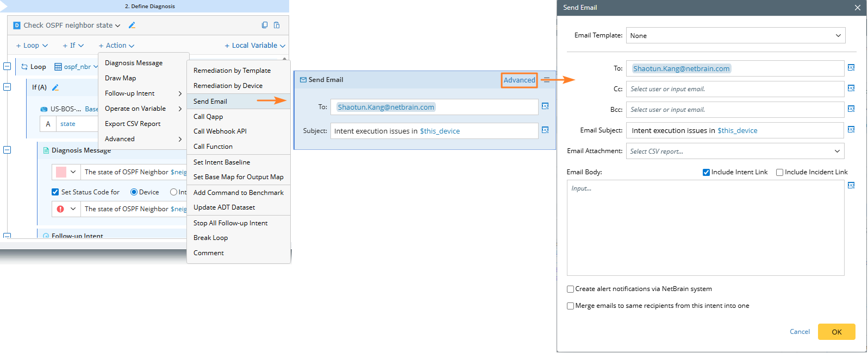Close the Send Email dialog

(x=857, y=8)
